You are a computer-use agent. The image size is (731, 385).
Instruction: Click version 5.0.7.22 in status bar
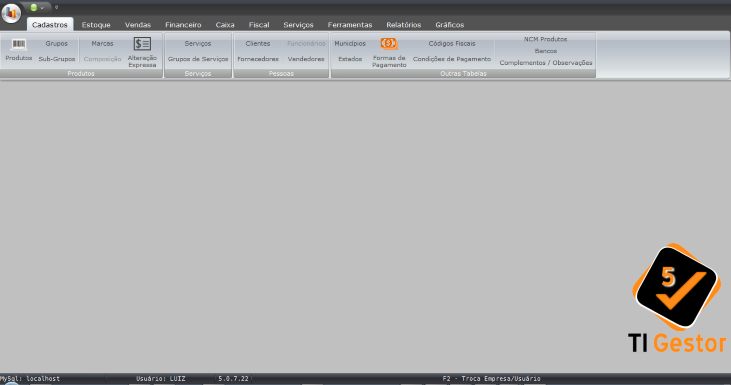(x=233, y=378)
